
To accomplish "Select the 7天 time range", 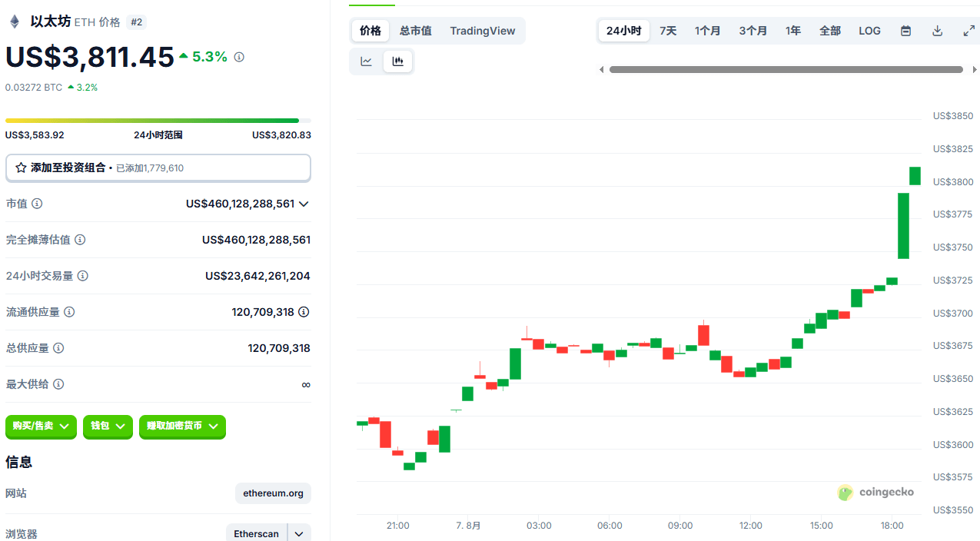I will (668, 31).
